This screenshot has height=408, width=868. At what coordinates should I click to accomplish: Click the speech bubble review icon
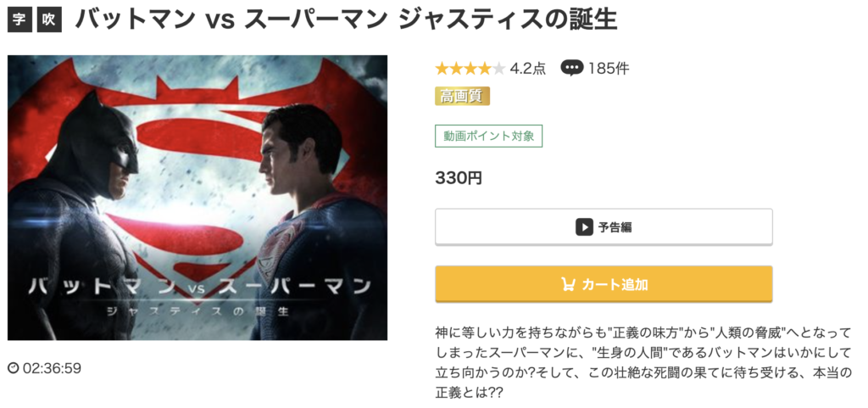[x=571, y=68]
